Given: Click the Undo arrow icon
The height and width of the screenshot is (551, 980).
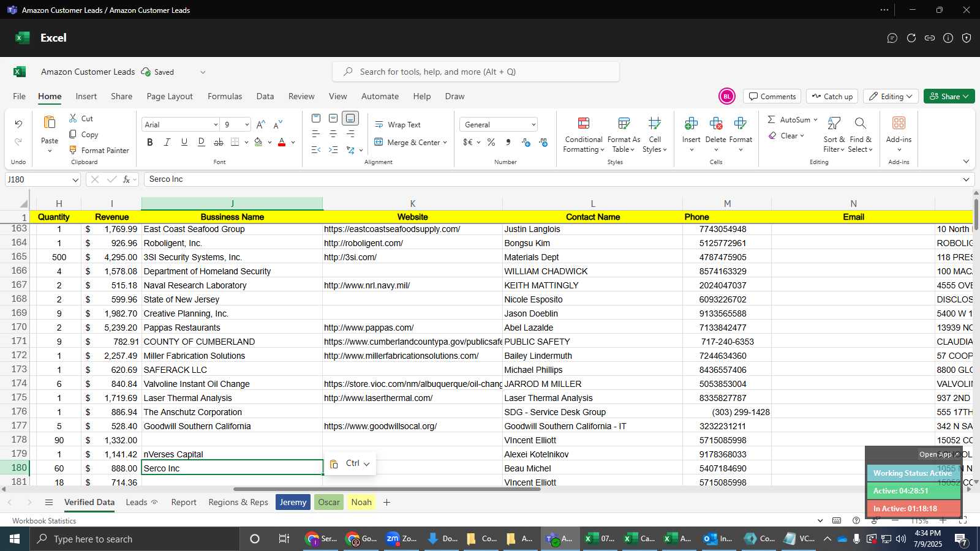Looking at the screenshot, I should pos(18,124).
